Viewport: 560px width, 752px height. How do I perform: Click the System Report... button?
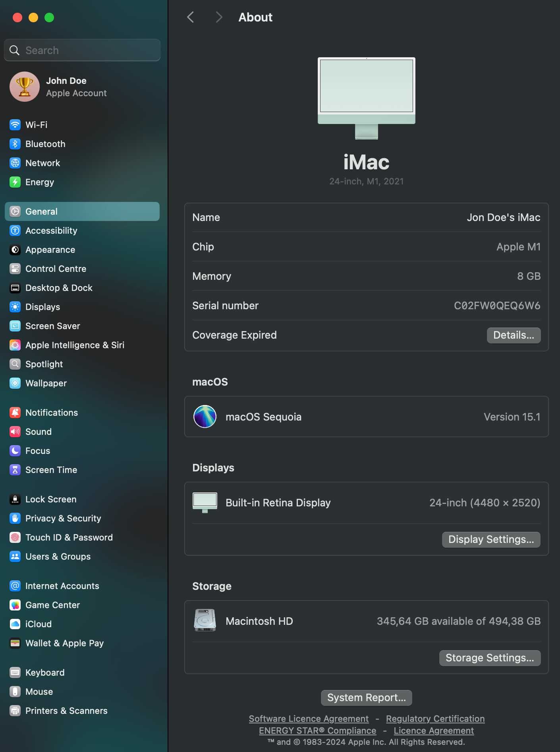366,698
